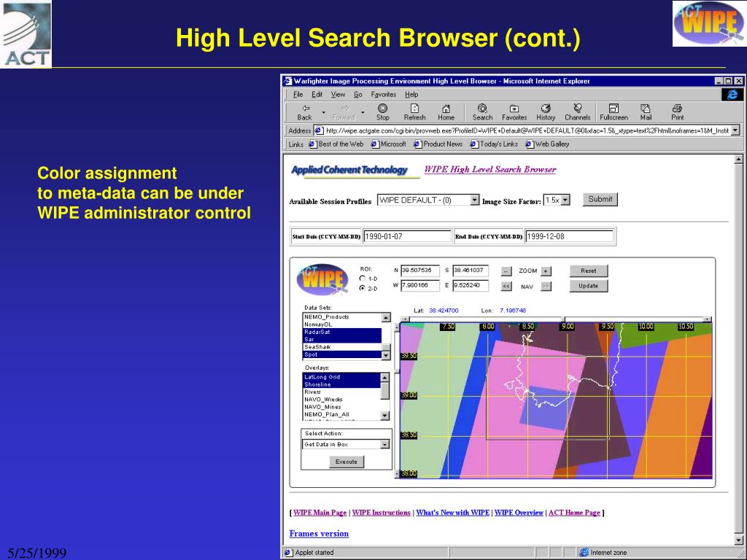The height and width of the screenshot is (560, 747).
Task: Click the Best of the Web link
Action: coord(336,144)
